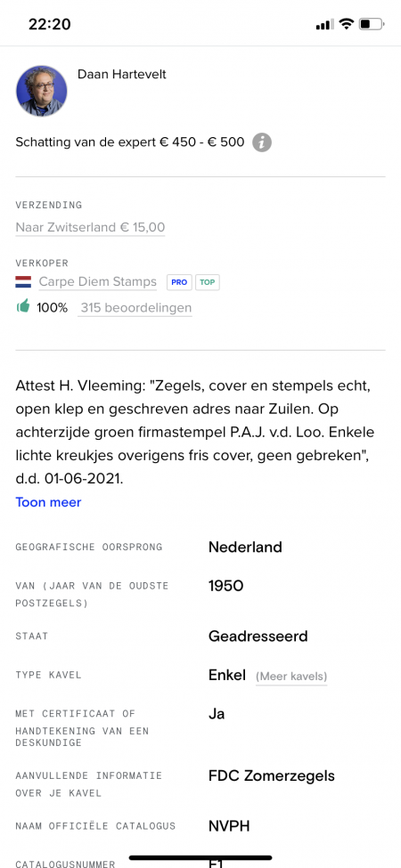Tap the cellular signal bars icon
401x868 pixels.
(x=324, y=24)
